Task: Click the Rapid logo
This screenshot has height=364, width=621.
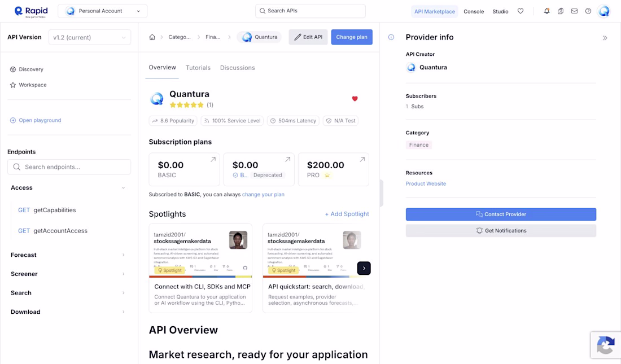Action: (30, 11)
